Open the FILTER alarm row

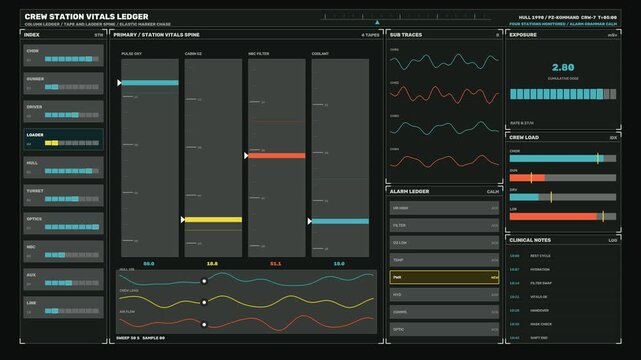tap(444, 225)
